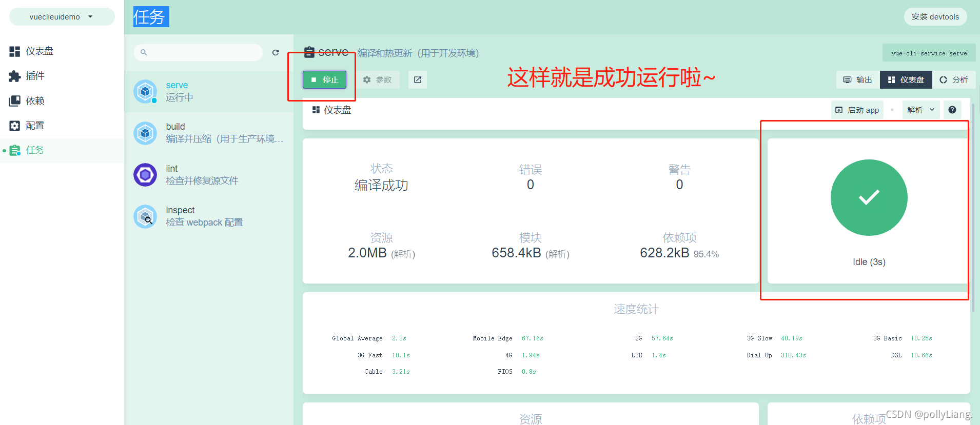
Task: Install devtools button
Action: 935,17
